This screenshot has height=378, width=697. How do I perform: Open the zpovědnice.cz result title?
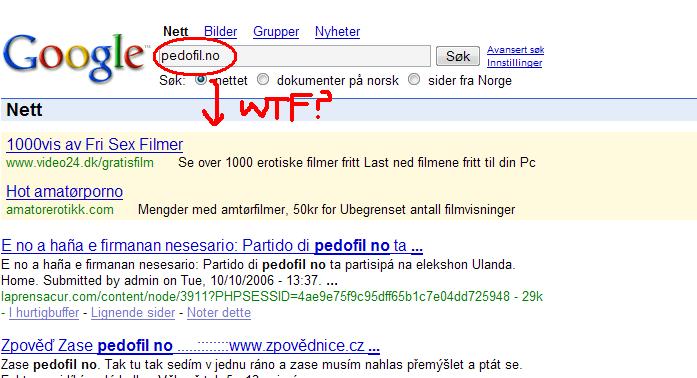(x=190, y=346)
